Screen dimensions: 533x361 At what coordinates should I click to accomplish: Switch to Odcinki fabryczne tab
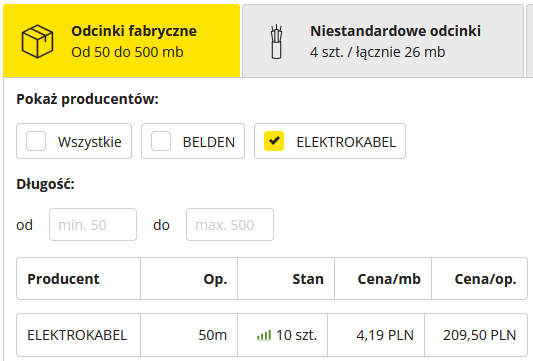tap(122, 41)
